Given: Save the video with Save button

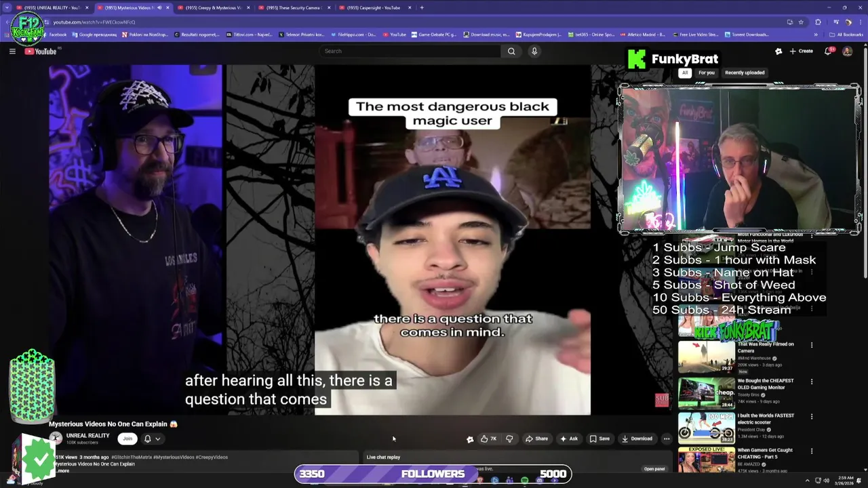Looking at the screenshot, I should (x=599, y=439).
